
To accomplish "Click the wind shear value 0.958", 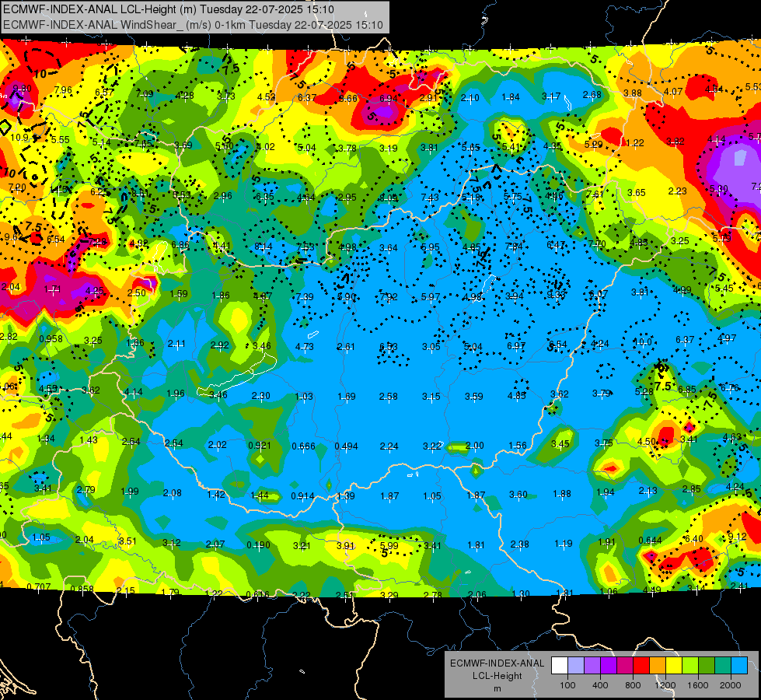I will [x=51, y=338].
